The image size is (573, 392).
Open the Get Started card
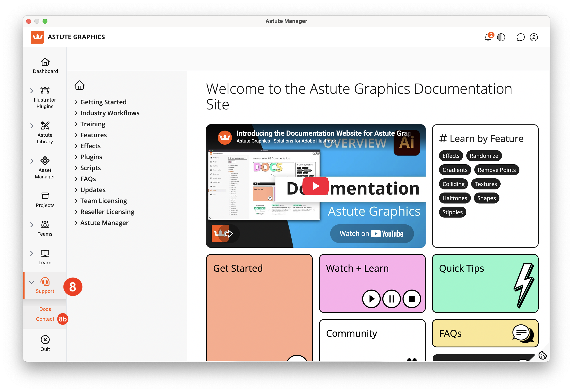[259, 308]
